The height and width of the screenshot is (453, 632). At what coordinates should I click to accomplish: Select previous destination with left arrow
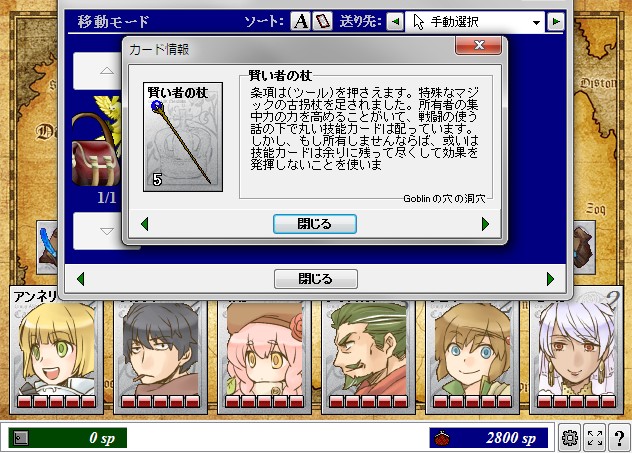click(x=395, y=21)
